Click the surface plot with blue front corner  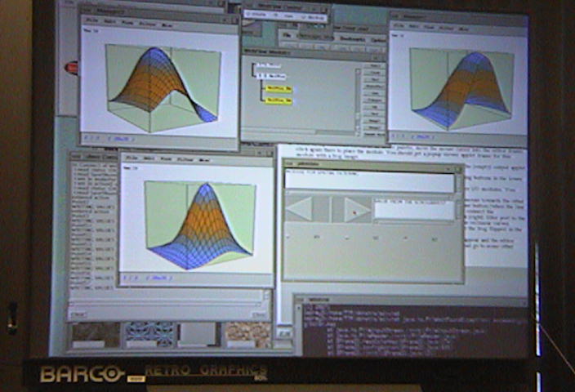[461, 89]
